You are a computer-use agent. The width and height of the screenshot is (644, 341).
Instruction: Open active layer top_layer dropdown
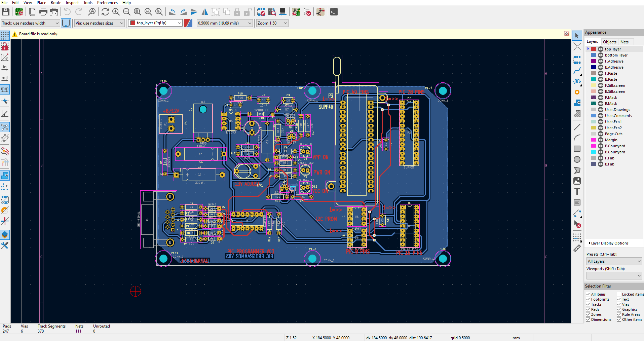tap(156, 23)
